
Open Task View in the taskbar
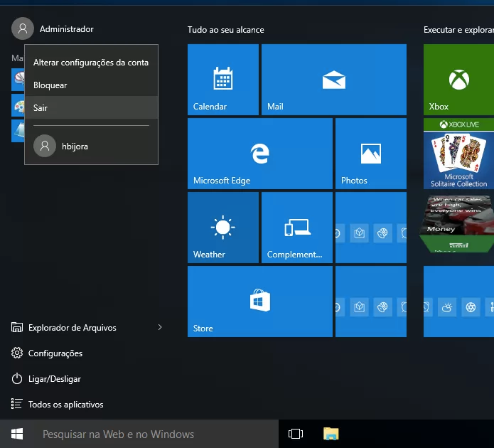[296, 434]
